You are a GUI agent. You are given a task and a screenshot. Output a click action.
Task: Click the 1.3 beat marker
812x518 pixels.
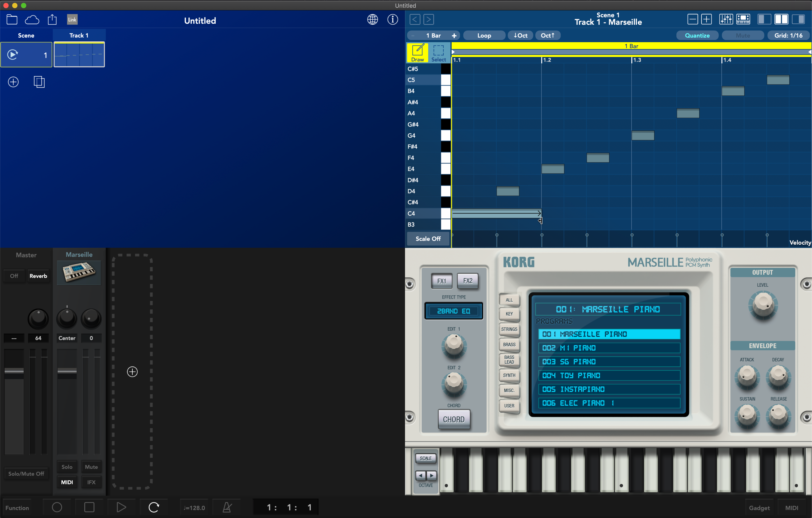(x=637, y=60)
